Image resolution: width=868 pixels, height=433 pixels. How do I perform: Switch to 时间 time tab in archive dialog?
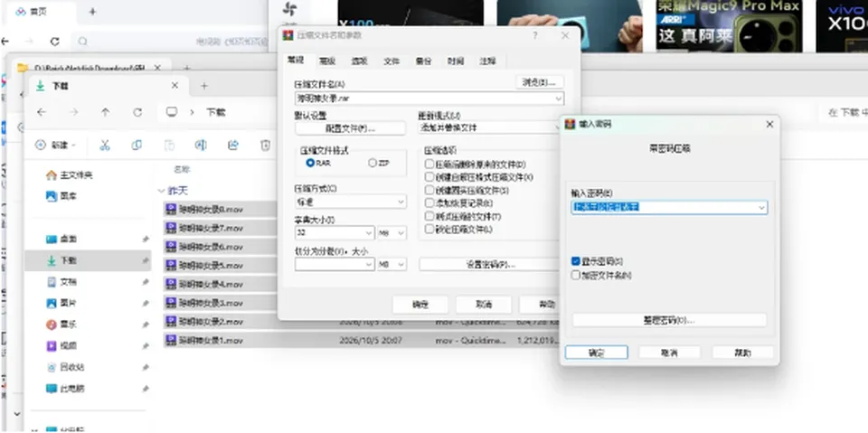(x=456, y=61)
